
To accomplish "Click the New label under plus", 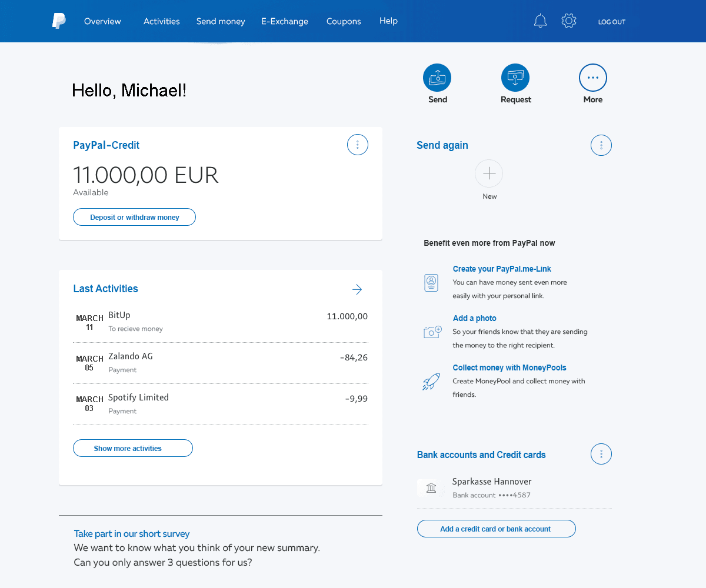I will [x=489, y=196].
